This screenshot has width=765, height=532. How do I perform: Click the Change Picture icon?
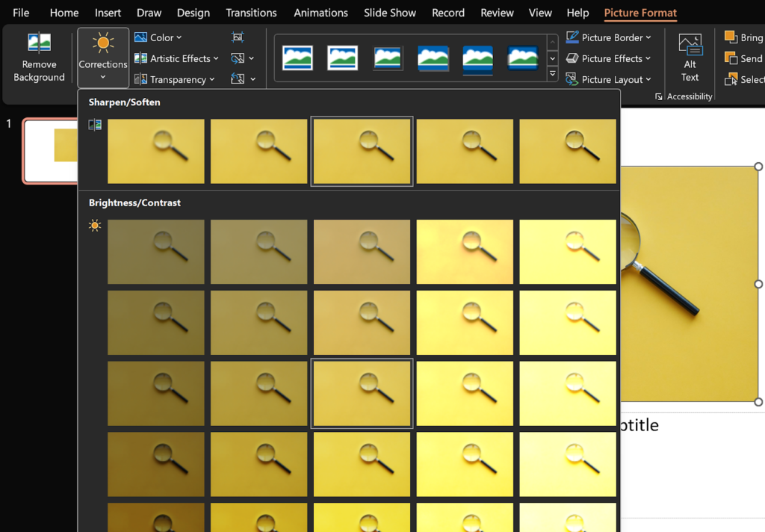(238, 58)
